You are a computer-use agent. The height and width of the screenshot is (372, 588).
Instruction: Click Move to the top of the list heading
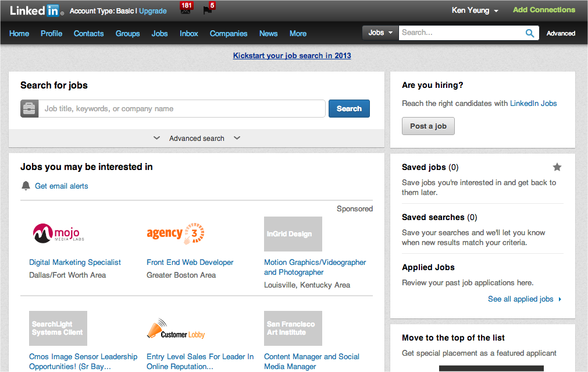pyautogui.click(x=454, y=338)
